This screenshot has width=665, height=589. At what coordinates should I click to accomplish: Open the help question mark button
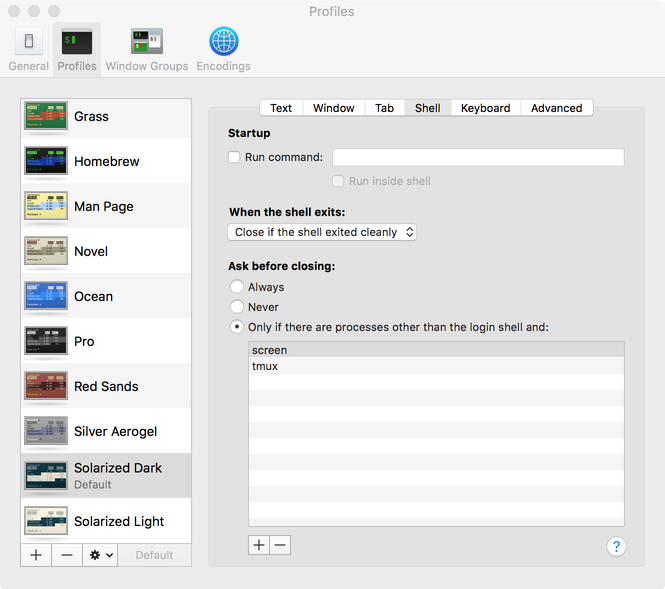(616, 547)
